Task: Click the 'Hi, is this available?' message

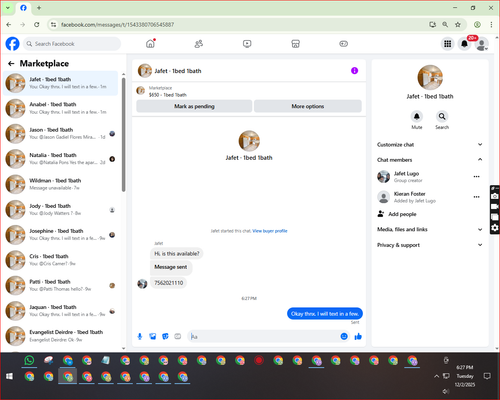Action: click(x=177, y=254)
